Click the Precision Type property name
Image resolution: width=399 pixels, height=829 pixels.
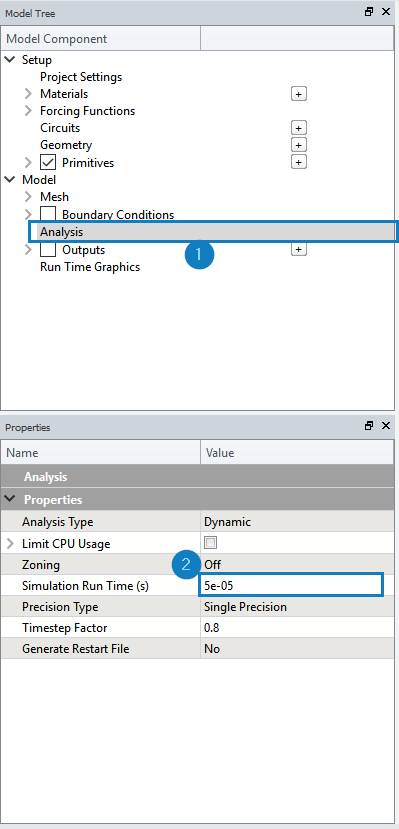(60, 607)
